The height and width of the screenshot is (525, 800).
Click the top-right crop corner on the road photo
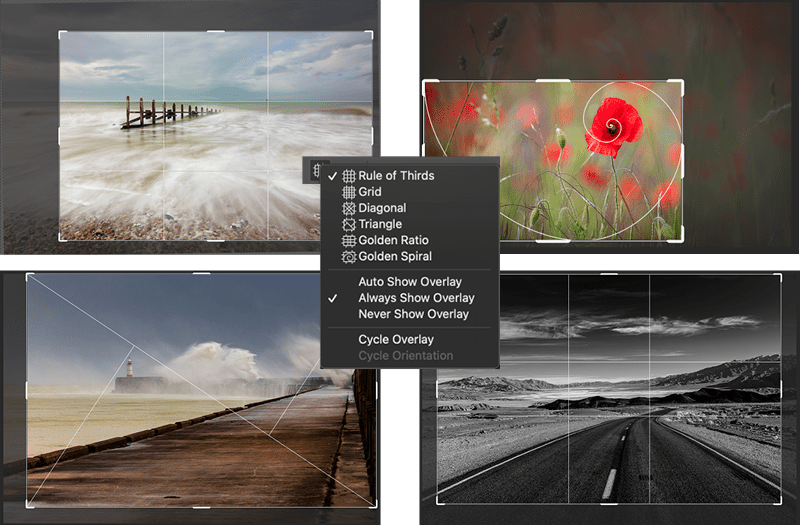tap(778, 277)
